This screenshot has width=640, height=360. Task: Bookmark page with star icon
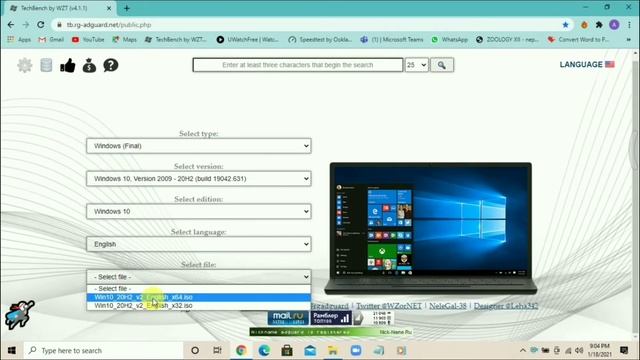tap(565, 25)
